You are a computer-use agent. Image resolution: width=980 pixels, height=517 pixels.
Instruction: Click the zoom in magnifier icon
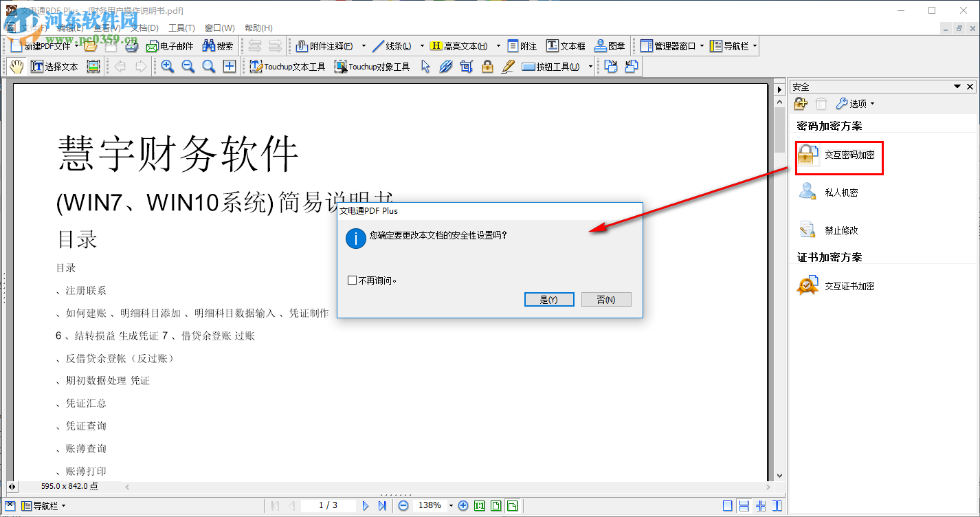click(x=168, y=66)
